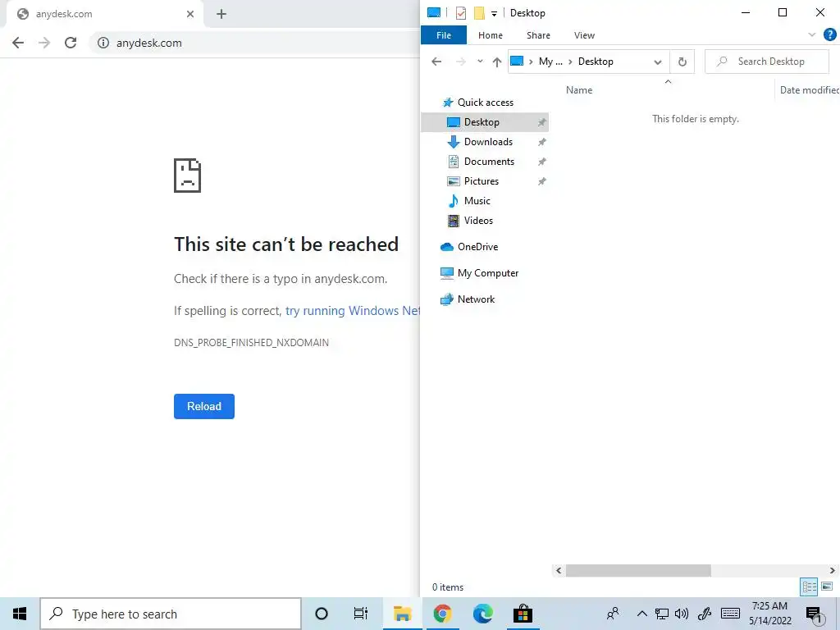Open Customize Quick Access Toolbar dropdown
The image size is (840, 630).
point(494,13)
